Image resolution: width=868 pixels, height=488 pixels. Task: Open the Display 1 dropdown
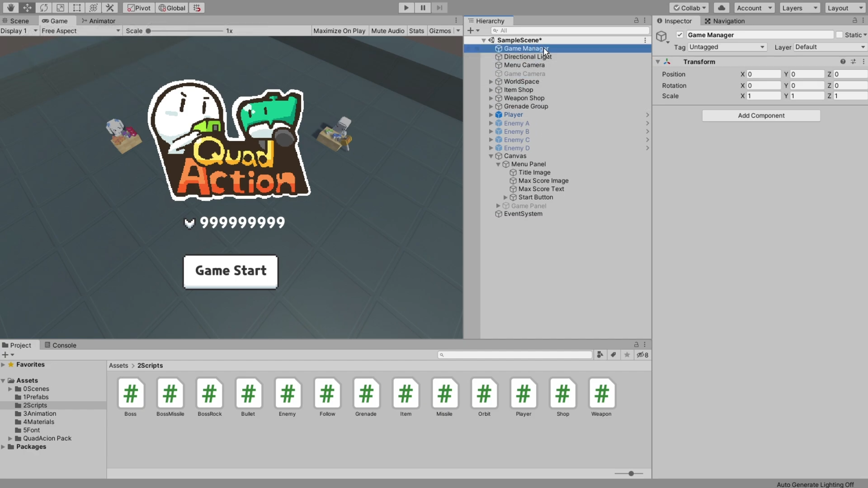pos(19,31)
